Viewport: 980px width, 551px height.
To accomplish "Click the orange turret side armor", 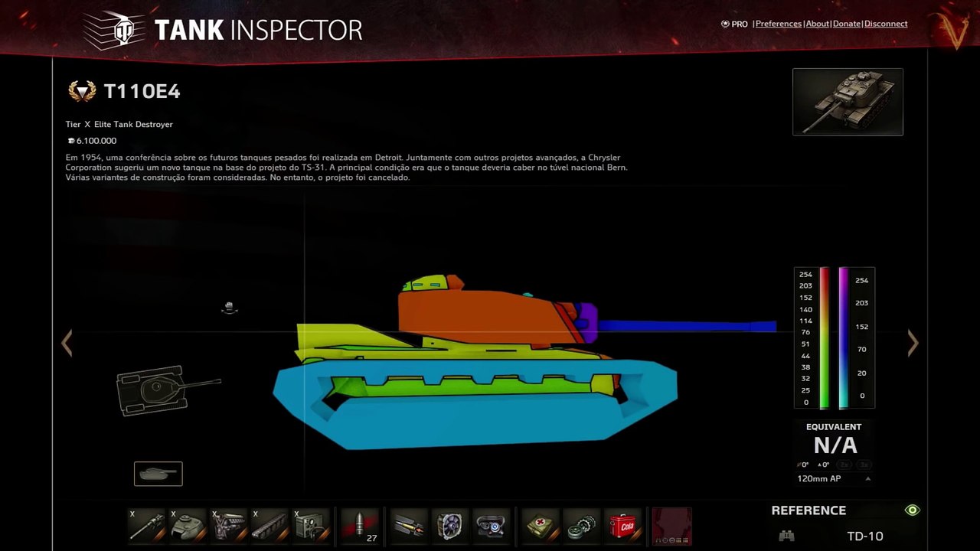I will pos(479,316).
